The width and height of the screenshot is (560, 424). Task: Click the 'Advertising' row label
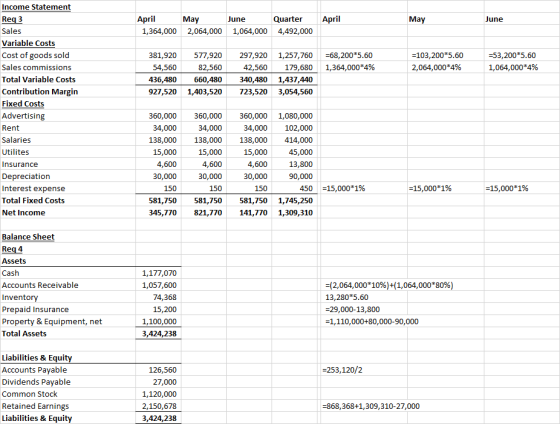click(x=23, y=116)
